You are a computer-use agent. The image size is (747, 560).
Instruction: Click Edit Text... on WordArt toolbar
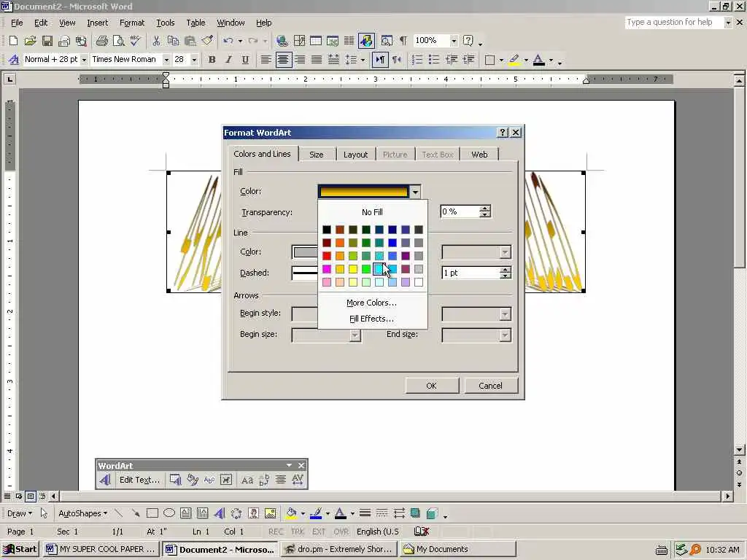click(139, 480)
